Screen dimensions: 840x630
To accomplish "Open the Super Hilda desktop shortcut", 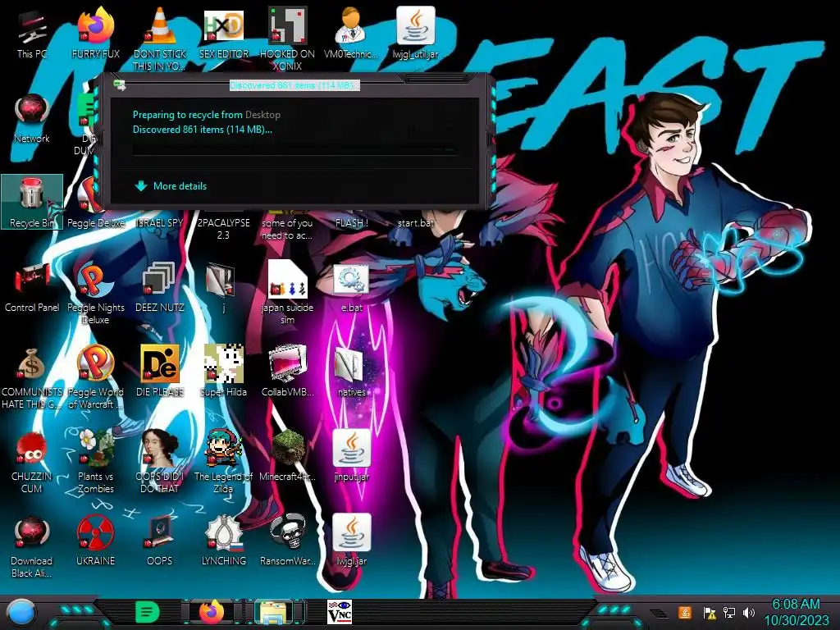I will point(223,372).
